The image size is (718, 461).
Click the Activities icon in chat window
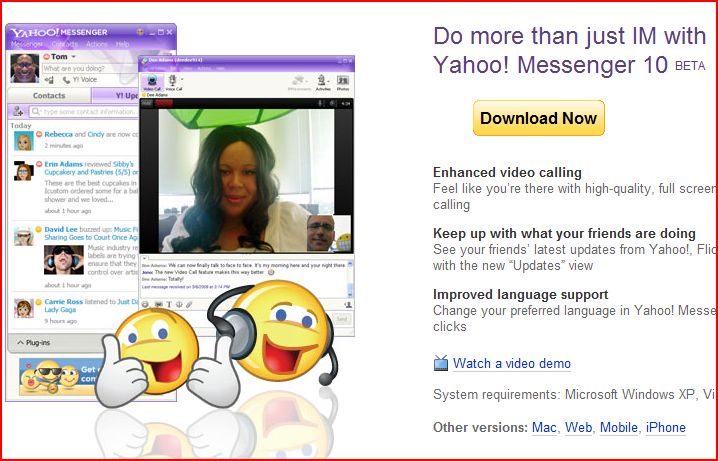[x=322, y=82]
